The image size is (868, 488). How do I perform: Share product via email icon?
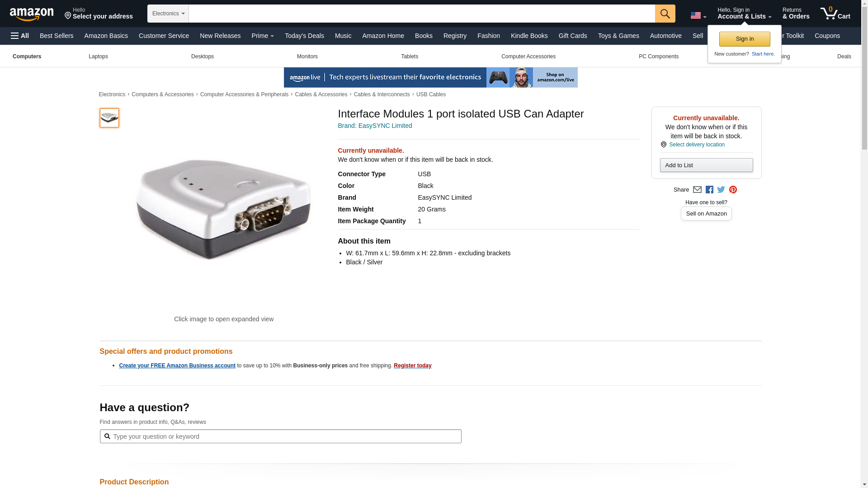[x=697, y=190]
